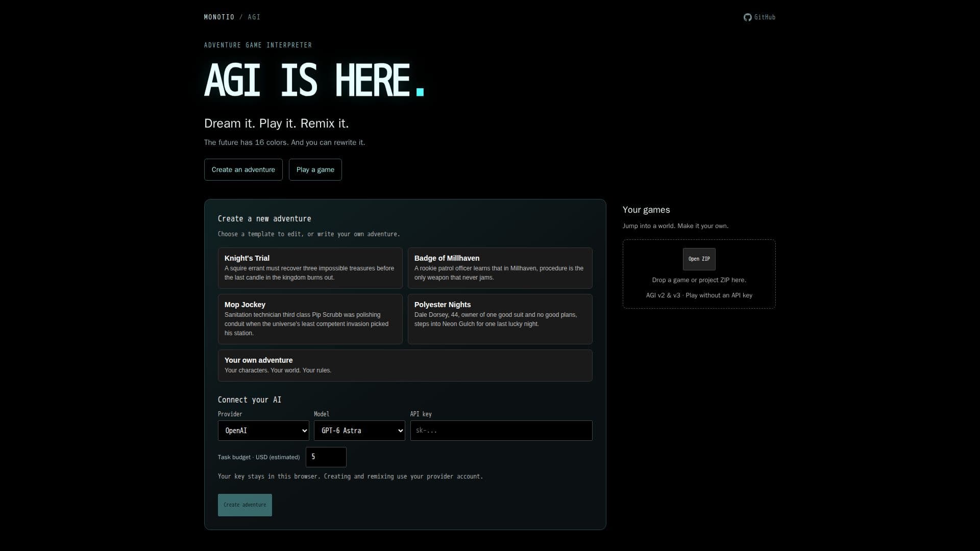Focus the API key input field
Viewport: 980px width, 551px height.
point(501,431)
